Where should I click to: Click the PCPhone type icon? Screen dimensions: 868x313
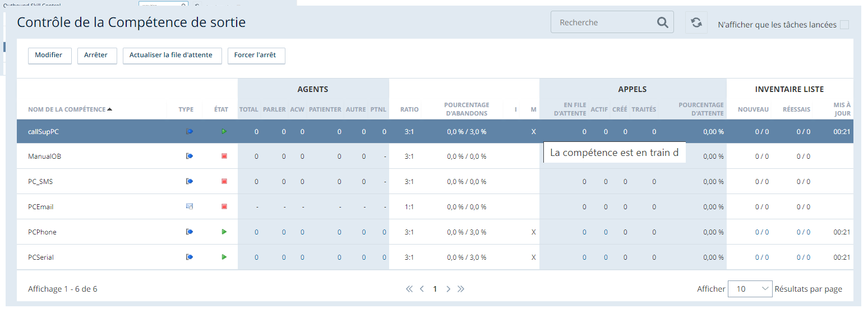pyautogui.click(x=190, y=232)
